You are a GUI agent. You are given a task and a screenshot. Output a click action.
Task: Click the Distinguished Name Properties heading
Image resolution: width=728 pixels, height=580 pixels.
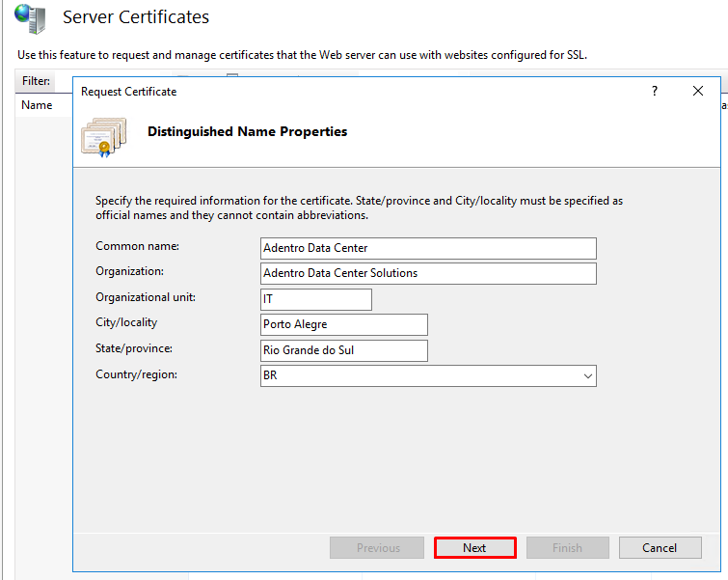(248, 131)
